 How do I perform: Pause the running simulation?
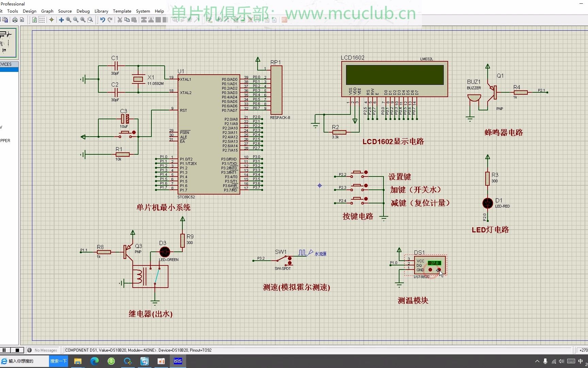[5, 350]
